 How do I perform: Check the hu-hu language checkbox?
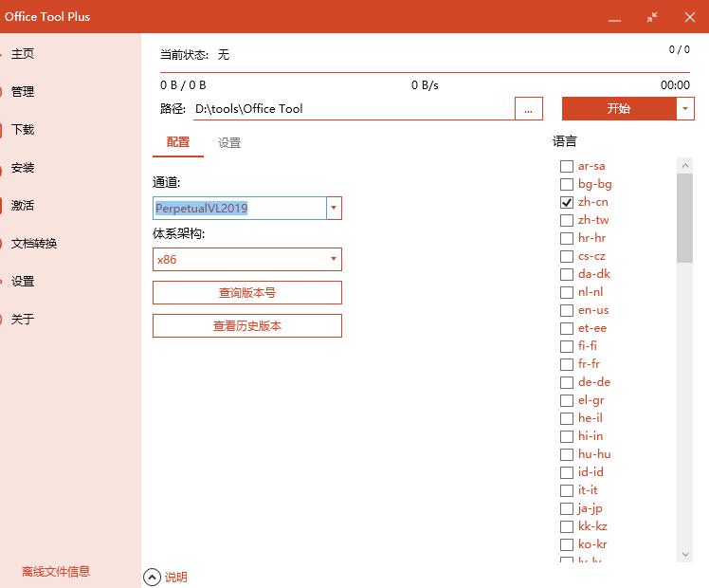567,454
